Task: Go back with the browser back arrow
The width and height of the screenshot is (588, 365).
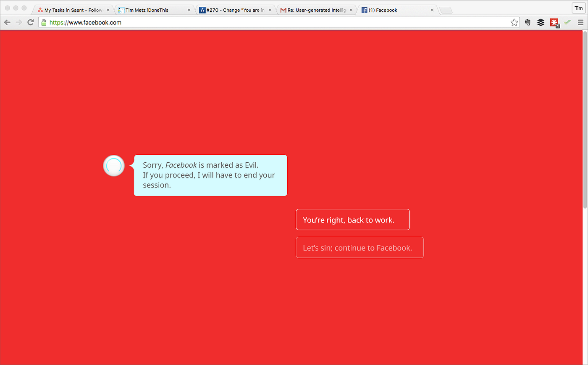Action: click(7, 23)
